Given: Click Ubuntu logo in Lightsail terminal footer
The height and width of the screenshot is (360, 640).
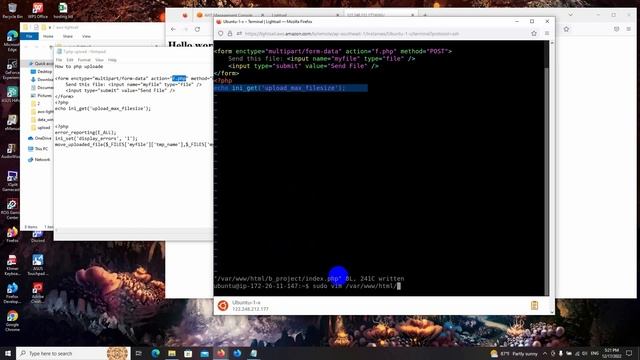Looking at the screenshot, I should click(x=222, y=305).
